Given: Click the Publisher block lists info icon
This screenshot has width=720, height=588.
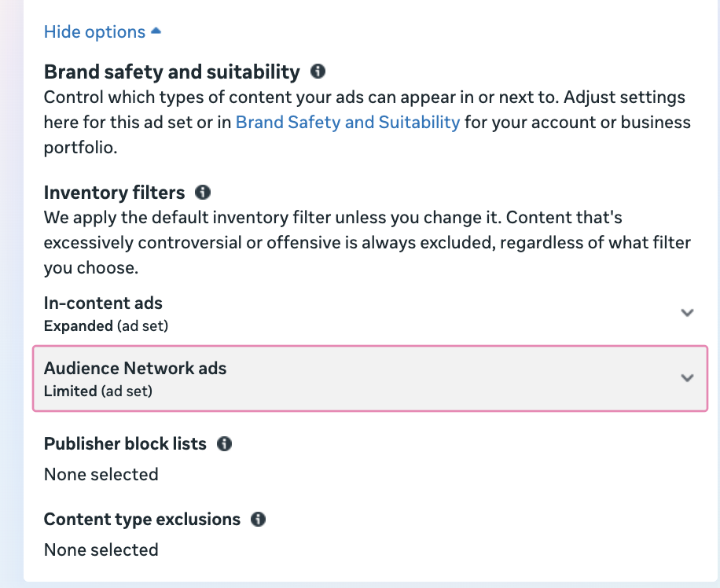Looking at the screenshot, I should (x=224, y=444).
